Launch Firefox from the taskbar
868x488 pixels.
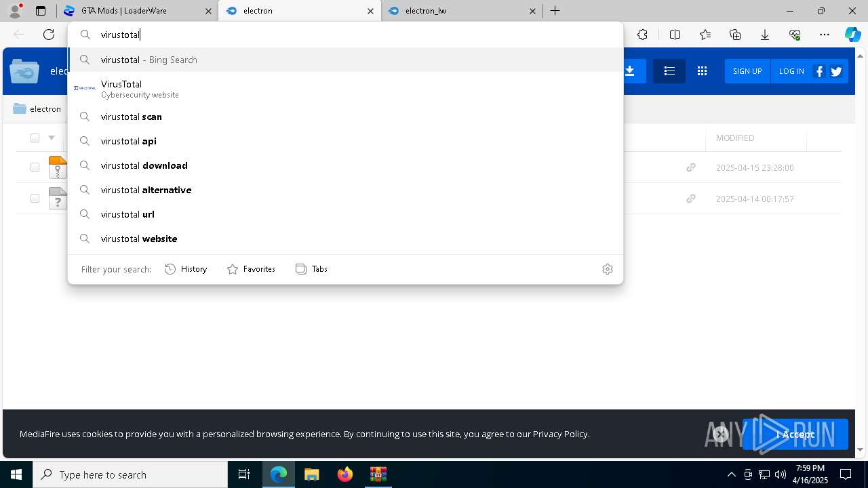point(345,474)
